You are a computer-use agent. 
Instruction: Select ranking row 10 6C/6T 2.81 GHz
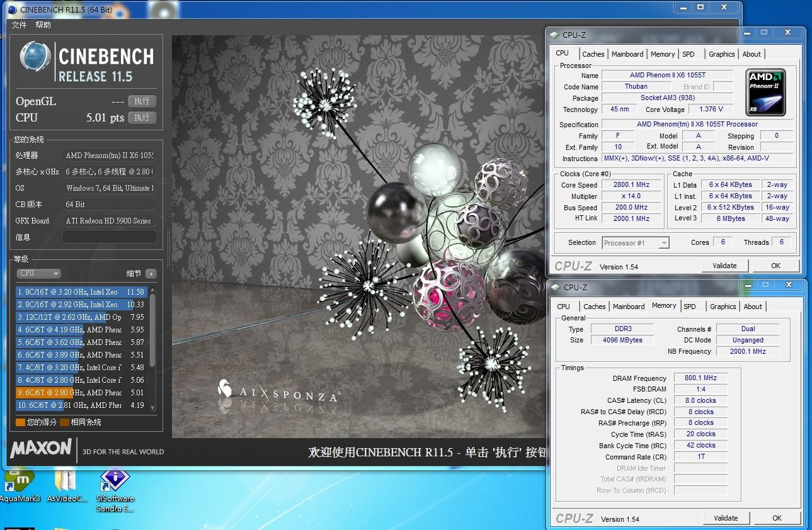[x=81, y=405]
